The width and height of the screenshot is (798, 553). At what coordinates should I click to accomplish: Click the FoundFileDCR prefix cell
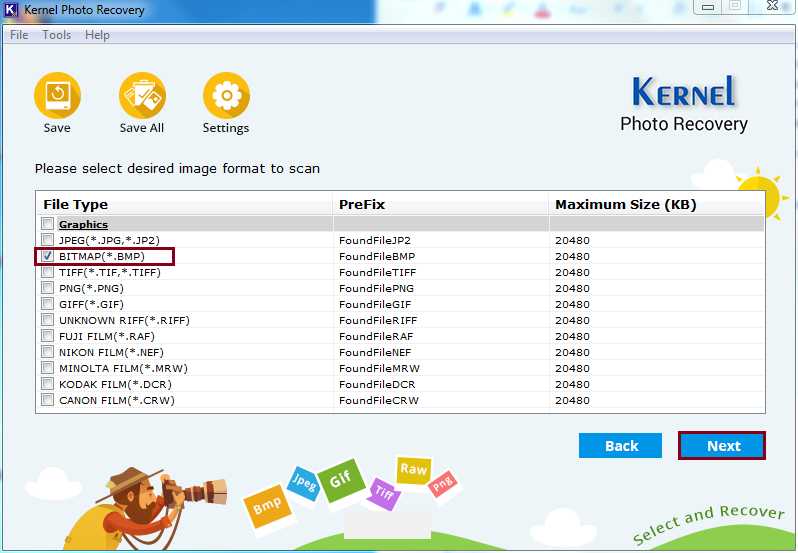click(377, 385)
